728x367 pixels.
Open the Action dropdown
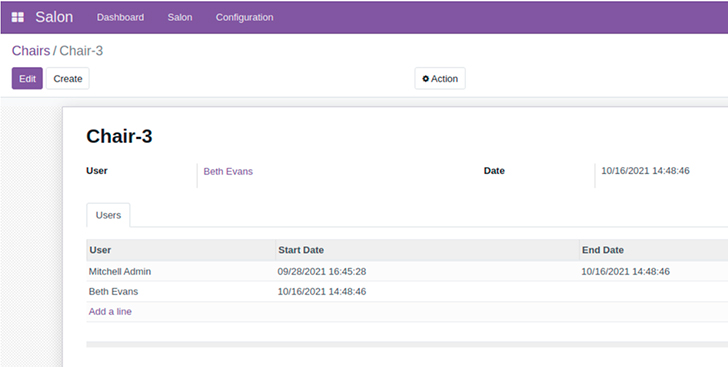(440, 79)
